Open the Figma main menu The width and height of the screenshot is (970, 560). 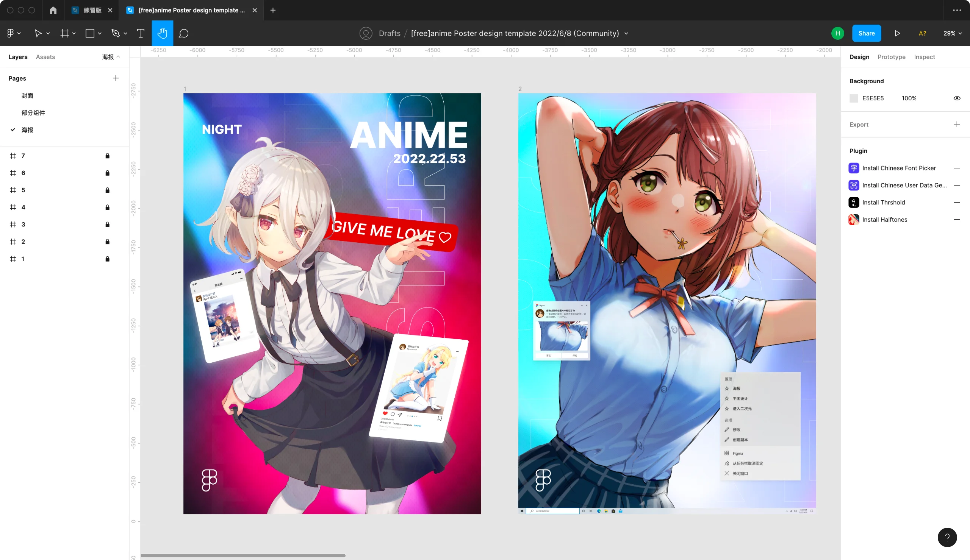click(x=10, y=33)
